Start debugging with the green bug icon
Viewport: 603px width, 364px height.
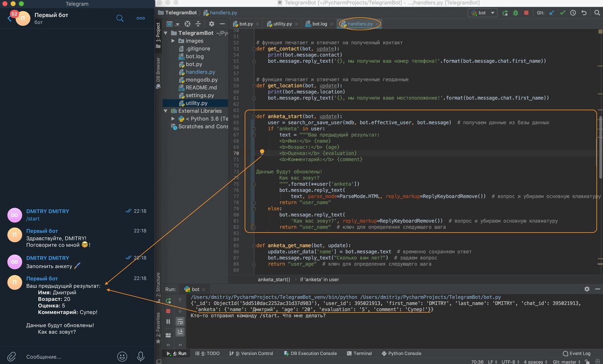(515, 13)
